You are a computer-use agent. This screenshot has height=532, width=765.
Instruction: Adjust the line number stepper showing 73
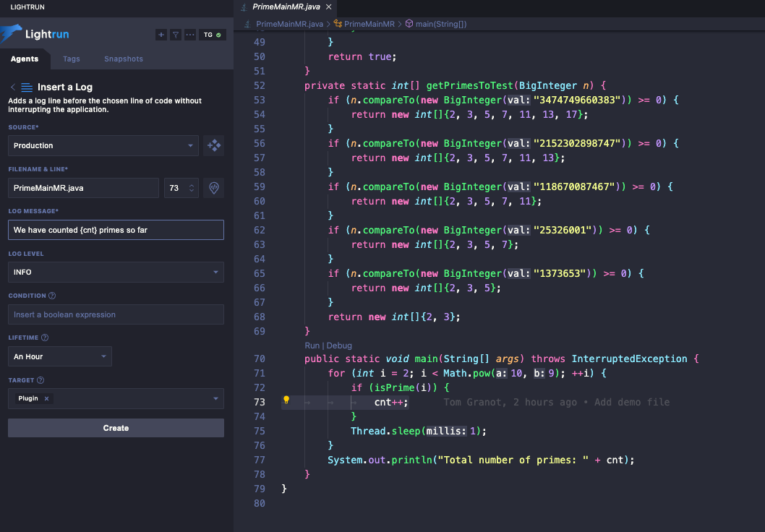[192, 188]
